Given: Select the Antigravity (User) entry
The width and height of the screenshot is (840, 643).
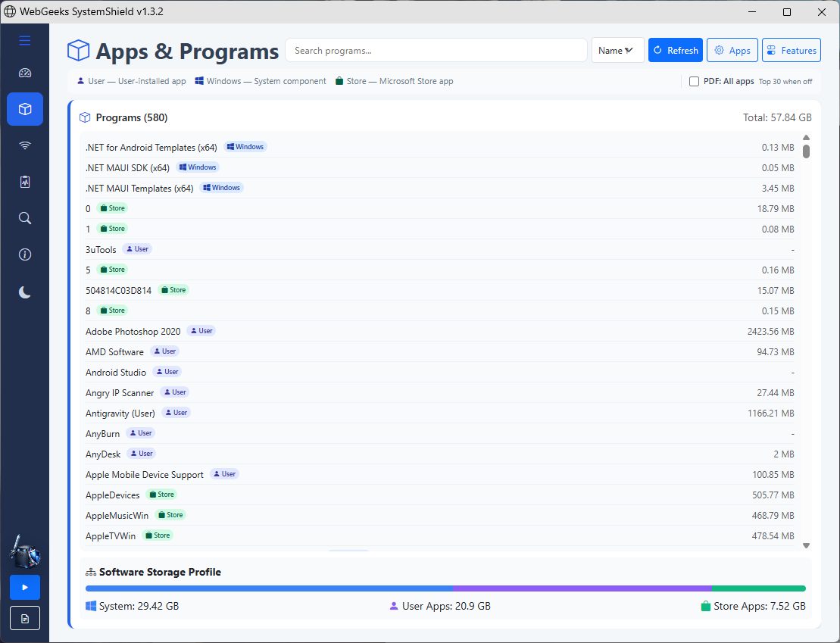Looking at the screenshot, I should (x=120, y=413).
